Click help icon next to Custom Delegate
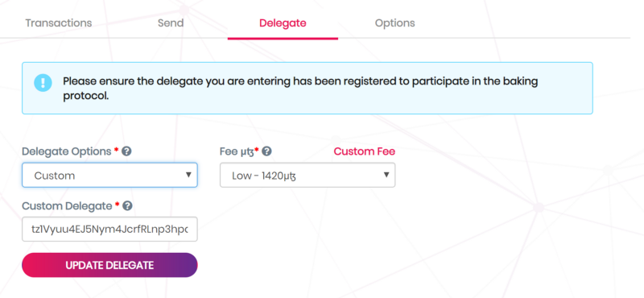 tap(128, 206)
